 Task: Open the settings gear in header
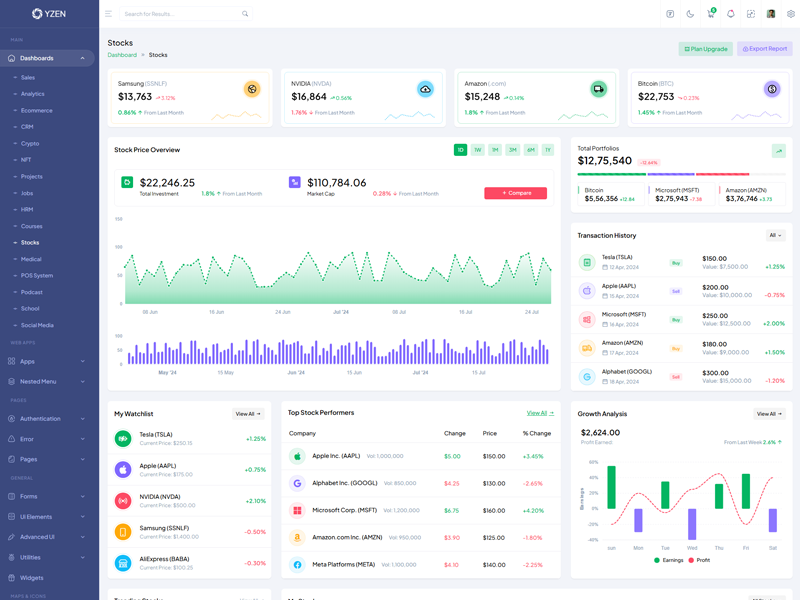tap(791, 14)
